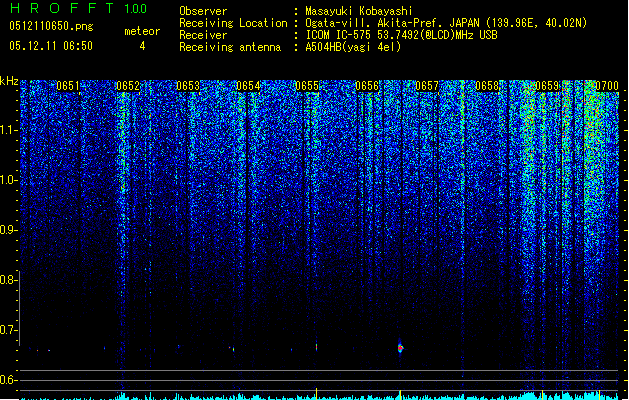Screen dimensions: 629x400
Task: Click the 0.6 kHz axis tick label
Action: [x=9, y=380]
